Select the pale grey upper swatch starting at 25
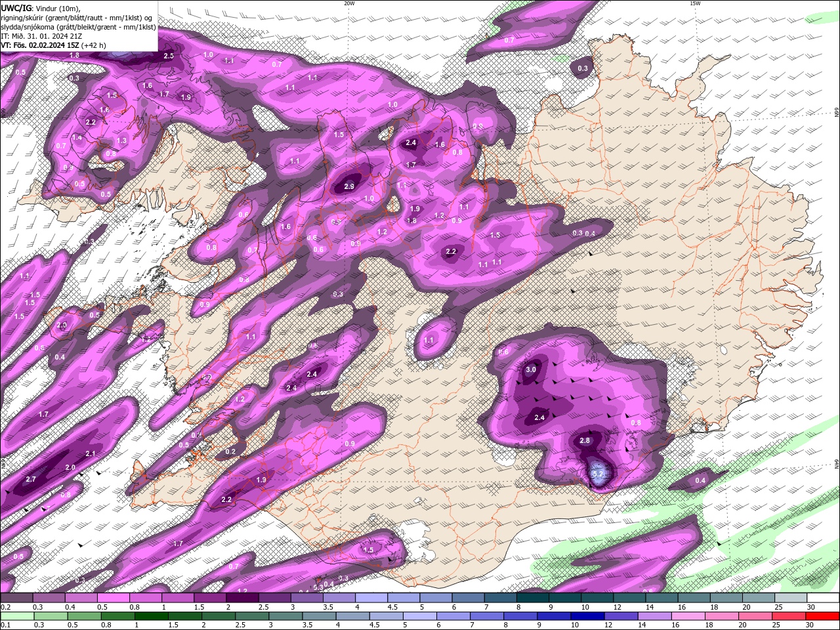This screenshot has width=840, height=630. 791,598
